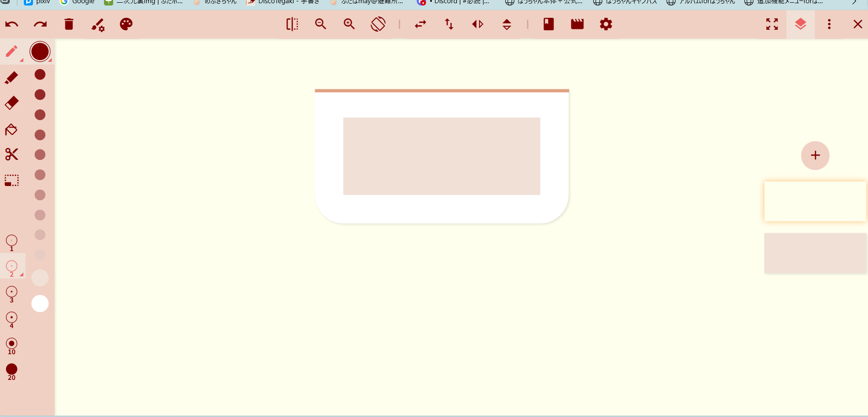
Task: Click the zoom in magnifier
Action: tap(349, 24)
